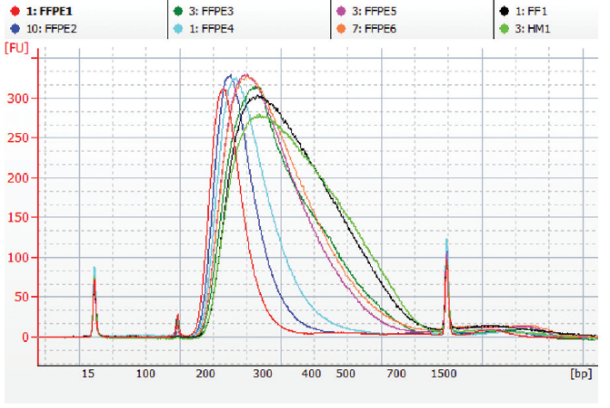Click the lower marker peak at 15 bp
Viewport: 610px width, 408px height.
94,285
